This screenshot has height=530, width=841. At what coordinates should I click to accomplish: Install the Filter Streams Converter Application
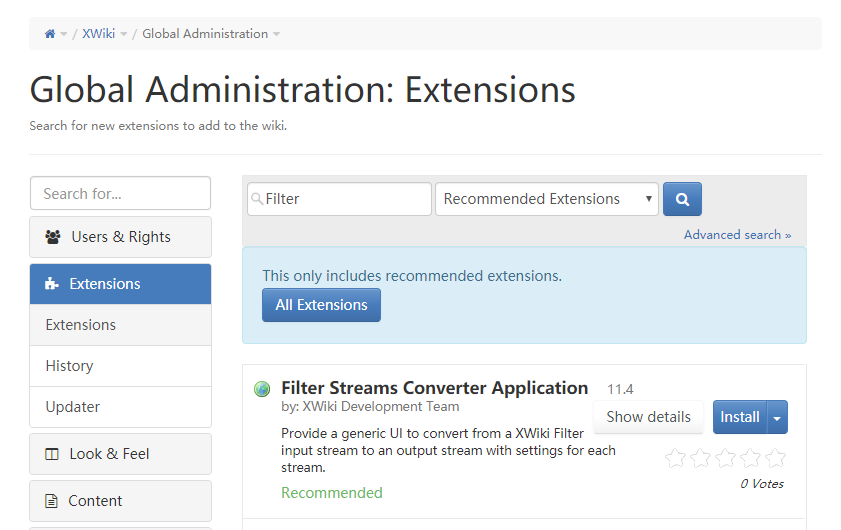[x=739, y=417]
